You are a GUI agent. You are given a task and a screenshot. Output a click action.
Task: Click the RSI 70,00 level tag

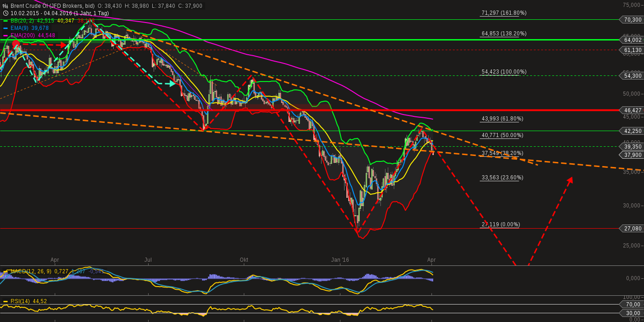(x=632, y=305)
